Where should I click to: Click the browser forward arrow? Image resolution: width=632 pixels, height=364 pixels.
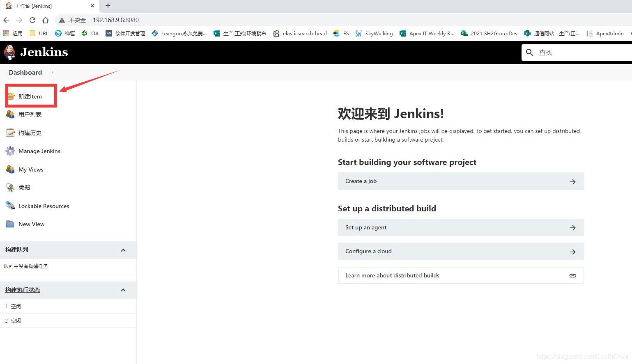[19, 20]
